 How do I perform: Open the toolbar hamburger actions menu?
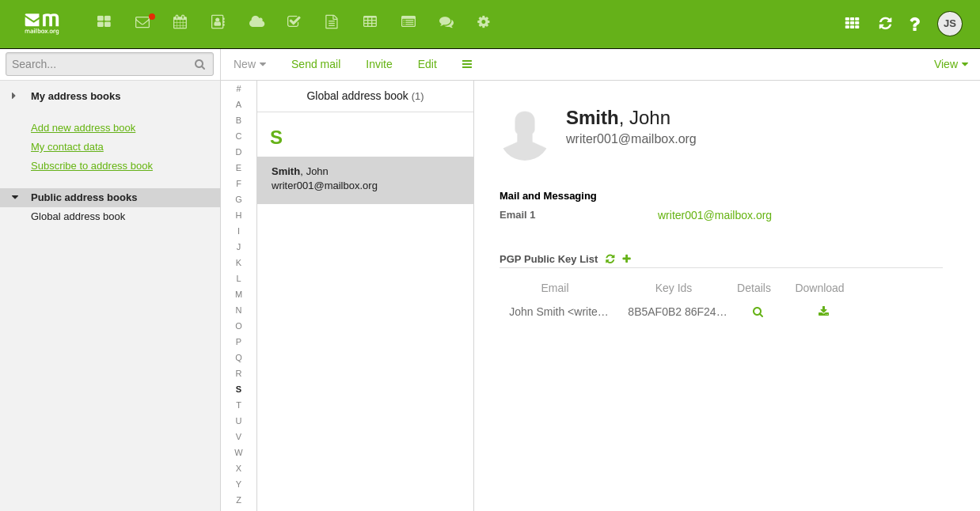click(x=466, y=64)
